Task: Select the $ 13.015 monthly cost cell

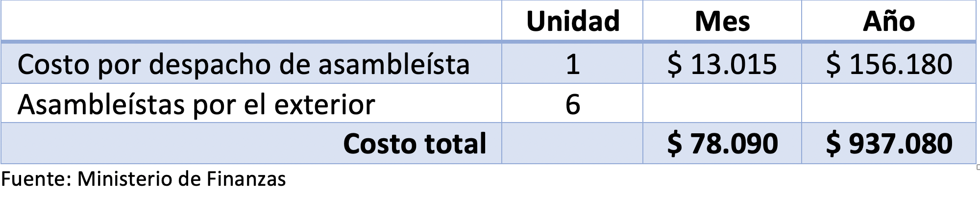Action: (x=722, y=64)
